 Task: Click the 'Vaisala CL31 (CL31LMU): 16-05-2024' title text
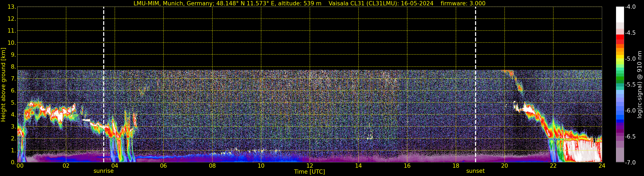381,3
